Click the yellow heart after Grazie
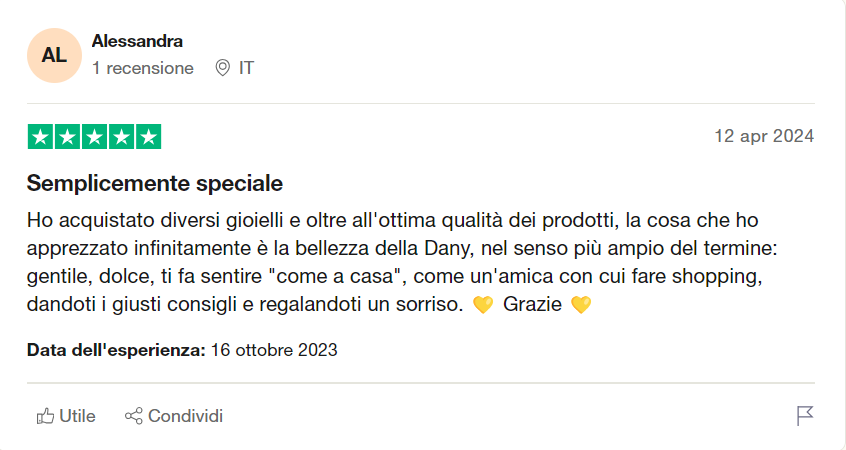Screen dimensions: 846x450 (580, 304)
